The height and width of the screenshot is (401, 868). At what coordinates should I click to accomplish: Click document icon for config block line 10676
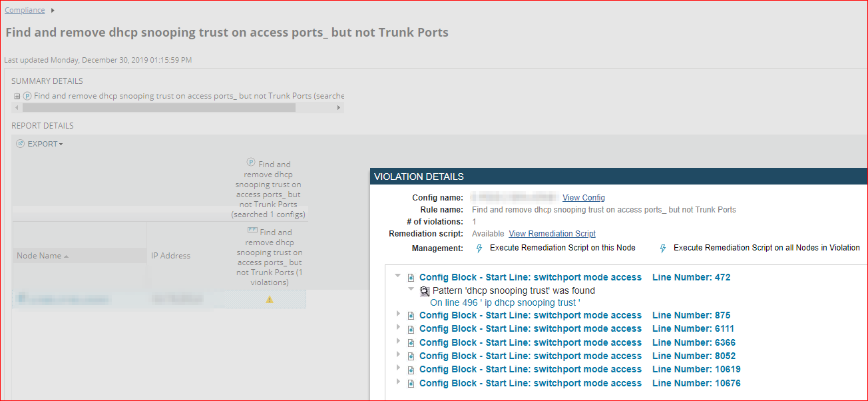411,384
